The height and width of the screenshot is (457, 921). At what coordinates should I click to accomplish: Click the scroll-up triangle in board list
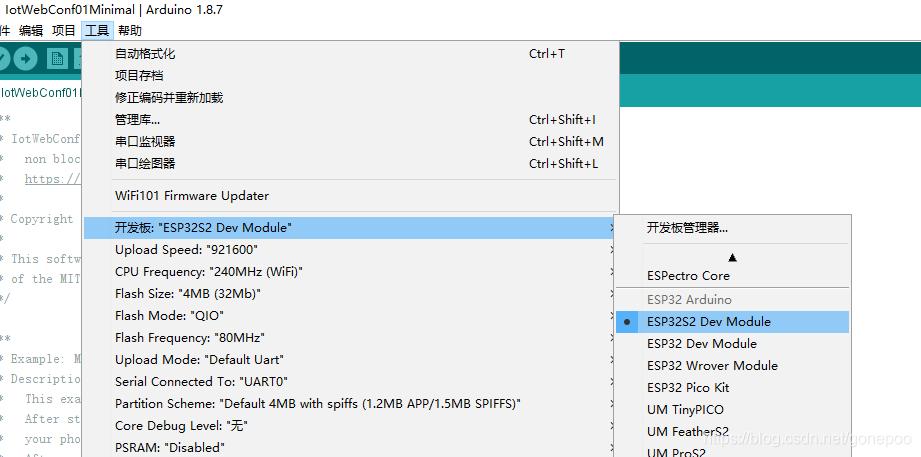coord(732,257)
